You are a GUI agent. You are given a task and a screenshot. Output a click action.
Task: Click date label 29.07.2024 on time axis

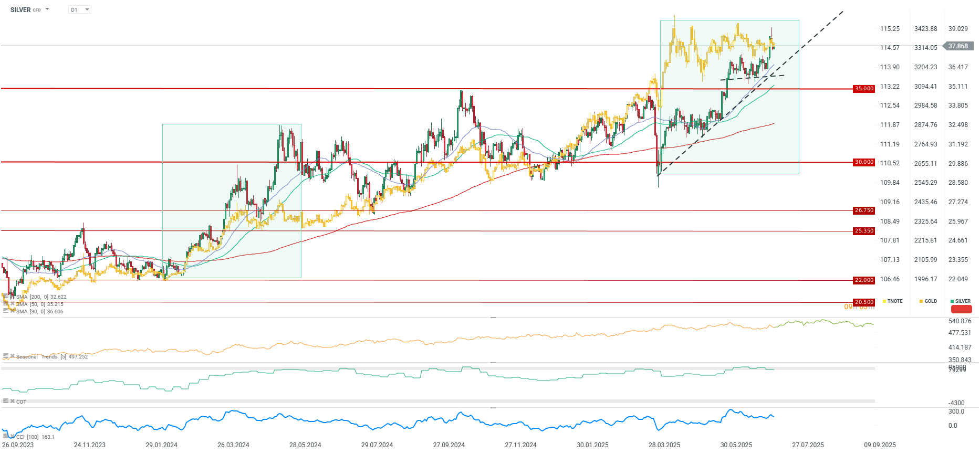coord(377,445)
